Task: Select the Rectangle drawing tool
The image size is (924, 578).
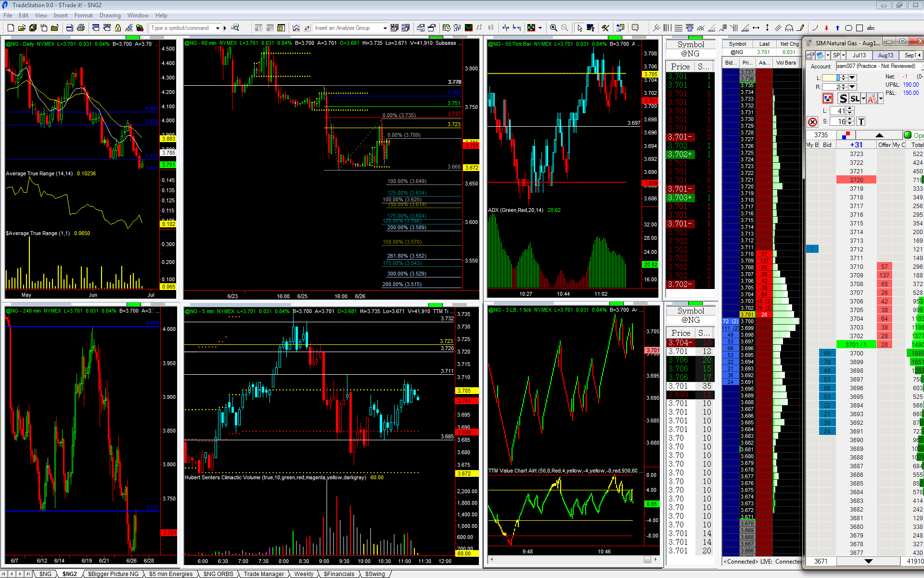Action: [860, 28]
